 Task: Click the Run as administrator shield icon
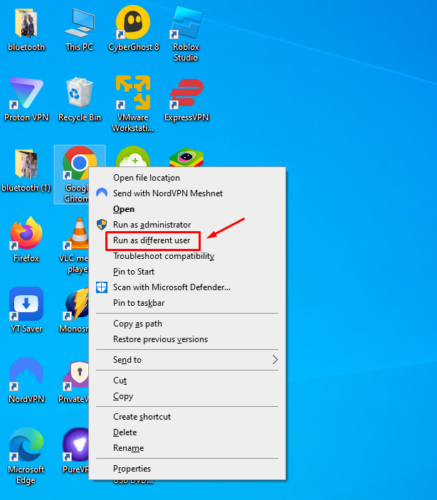coord(102,224)
